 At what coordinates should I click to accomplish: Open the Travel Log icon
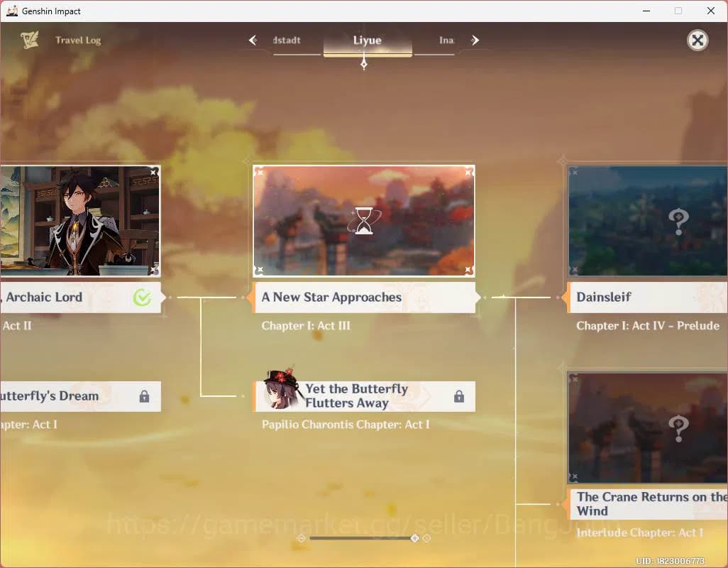tap(30, 40)
